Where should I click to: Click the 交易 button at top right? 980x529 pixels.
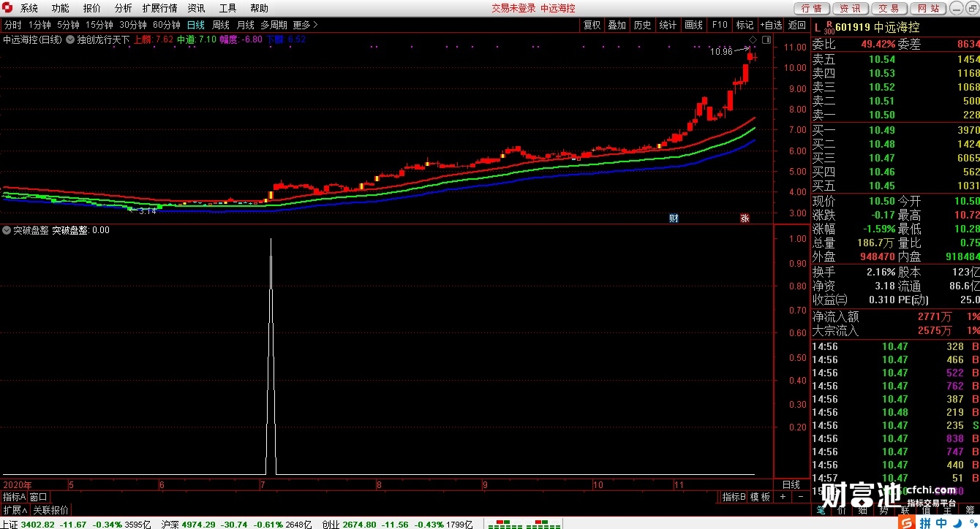889,8
